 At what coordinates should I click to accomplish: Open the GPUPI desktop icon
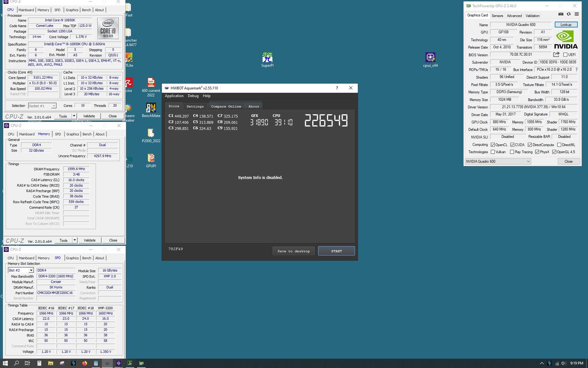tap(151, 160)
